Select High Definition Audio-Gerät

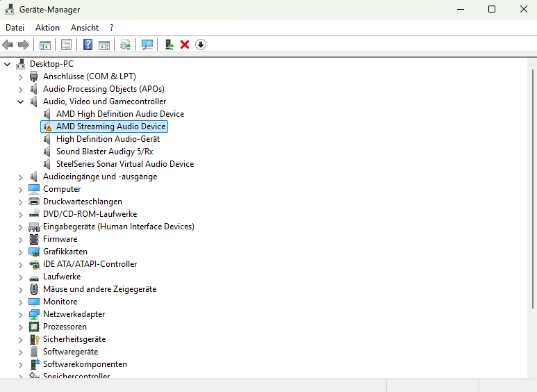coord(108,139)
